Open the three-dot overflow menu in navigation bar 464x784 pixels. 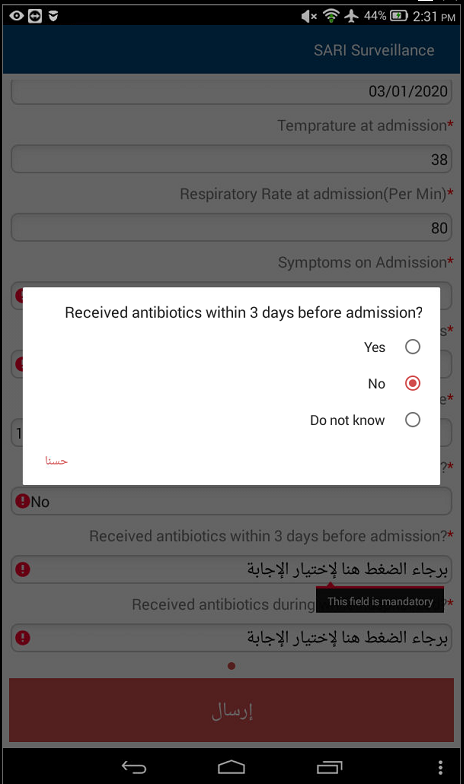[440, 767]
